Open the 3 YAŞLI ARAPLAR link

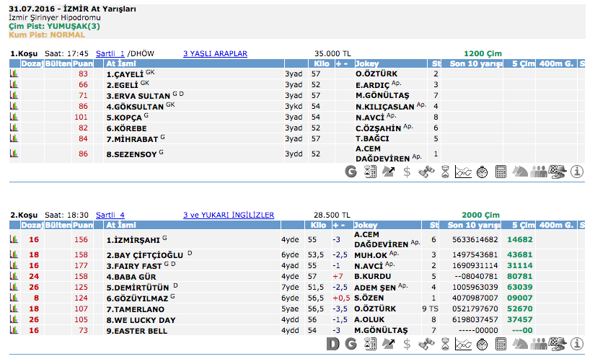(x=215, y=53)
